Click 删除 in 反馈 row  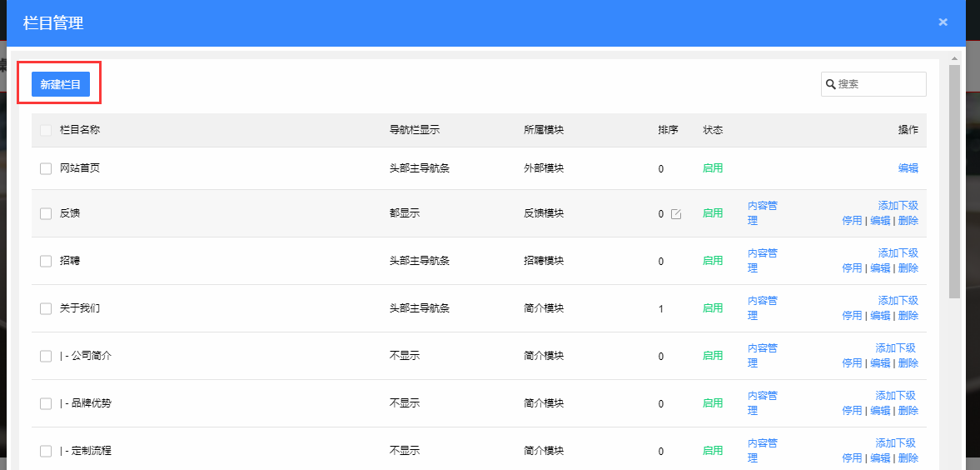click(908, 220)
